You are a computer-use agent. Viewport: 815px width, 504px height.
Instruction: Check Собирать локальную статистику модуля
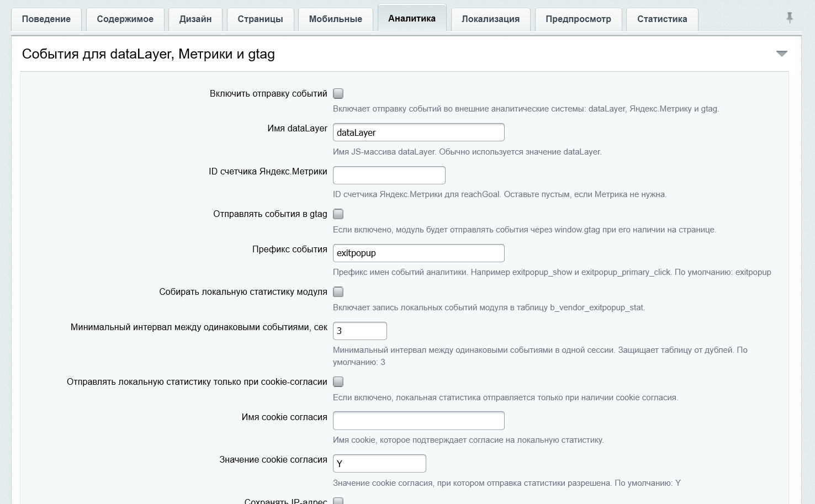[x=338, y=292]
